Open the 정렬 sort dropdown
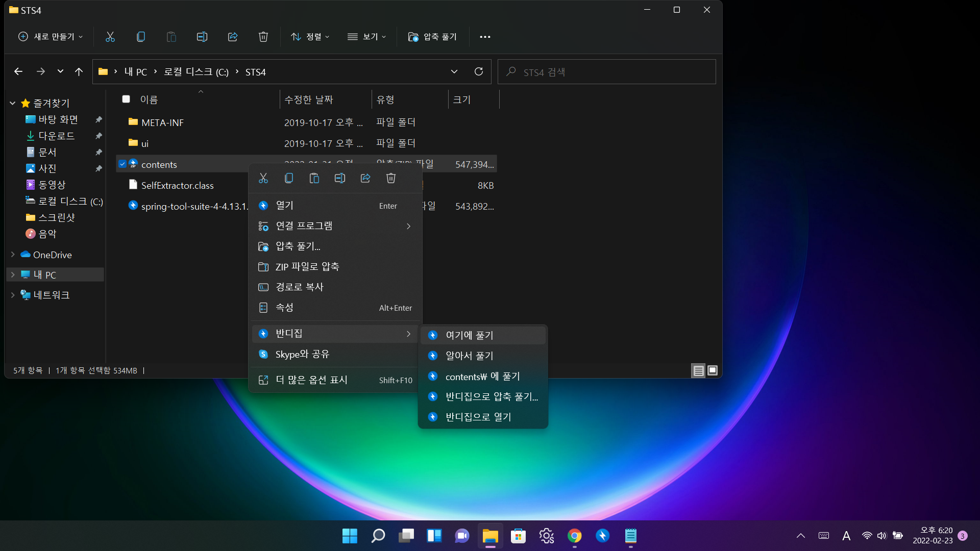The height and width of the screenshot is (551, 980). pos(310,37)
